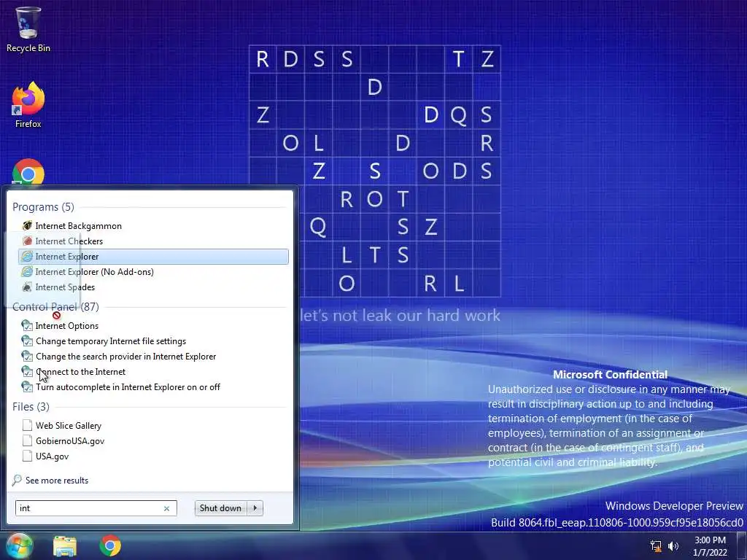747x560 pixels.
Task: Click the Control Panel (87) group header
Action: 55,307
